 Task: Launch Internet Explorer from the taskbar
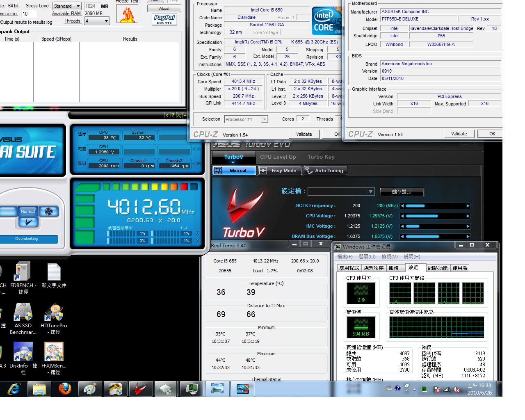14,389
